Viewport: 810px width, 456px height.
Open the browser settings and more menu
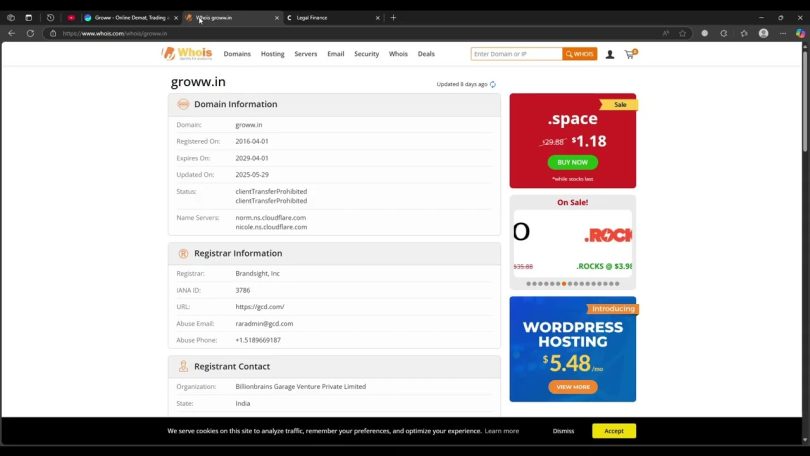(x=783, y=33)
